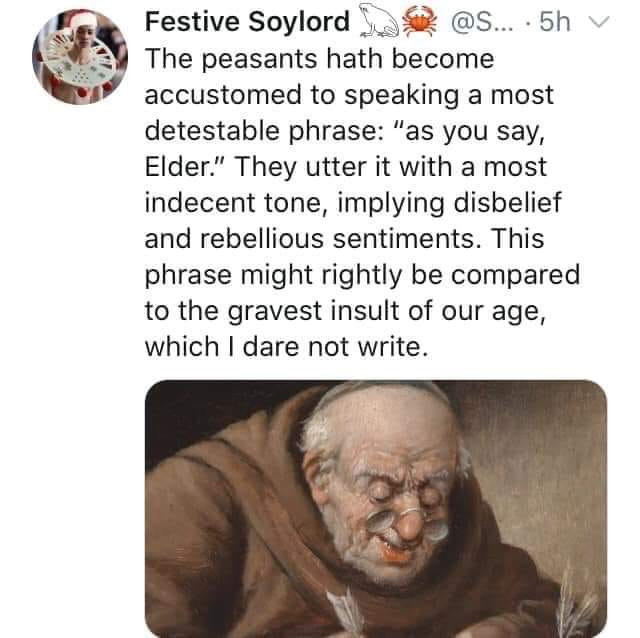The image size is (640, 638).
Task: Click the frog emoji beside the name
Action: 376,22
